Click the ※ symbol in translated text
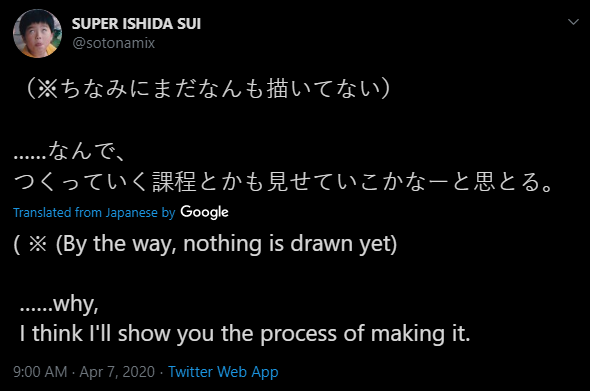This screenshot has width=590, height=391. tap(38, 244)
